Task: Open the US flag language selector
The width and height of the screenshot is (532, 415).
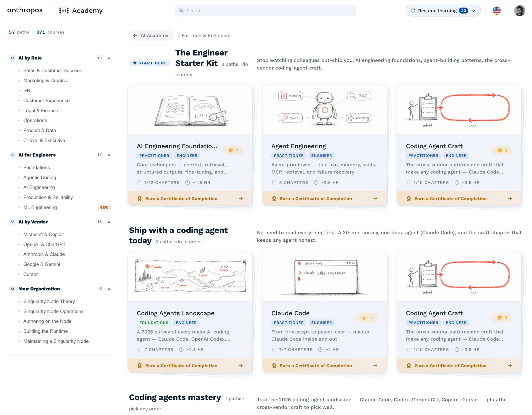Action: (496, 10)
